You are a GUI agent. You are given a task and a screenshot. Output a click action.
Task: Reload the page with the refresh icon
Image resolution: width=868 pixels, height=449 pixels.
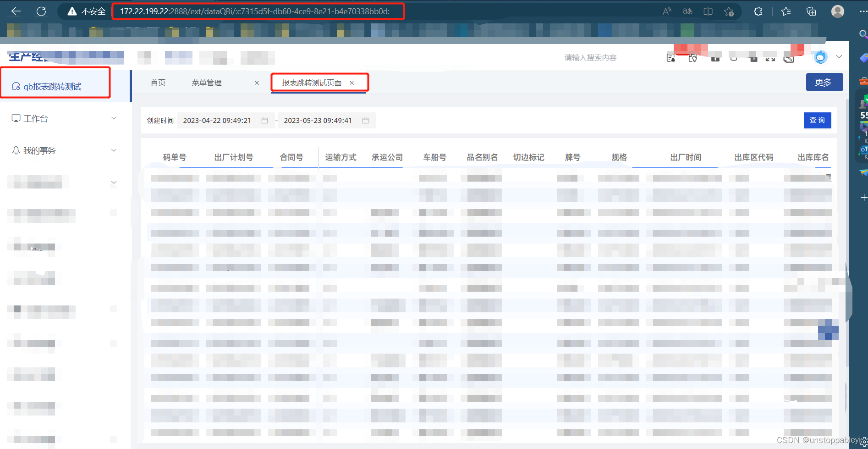(41, 11)
